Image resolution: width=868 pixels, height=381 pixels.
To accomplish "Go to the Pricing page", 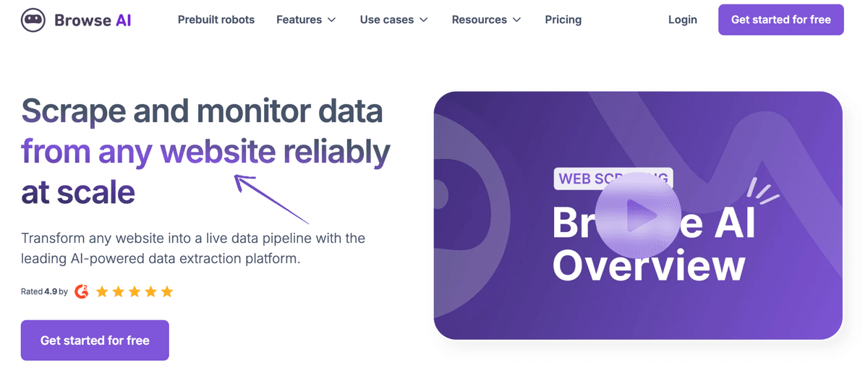I will click(x=563, y=20).
